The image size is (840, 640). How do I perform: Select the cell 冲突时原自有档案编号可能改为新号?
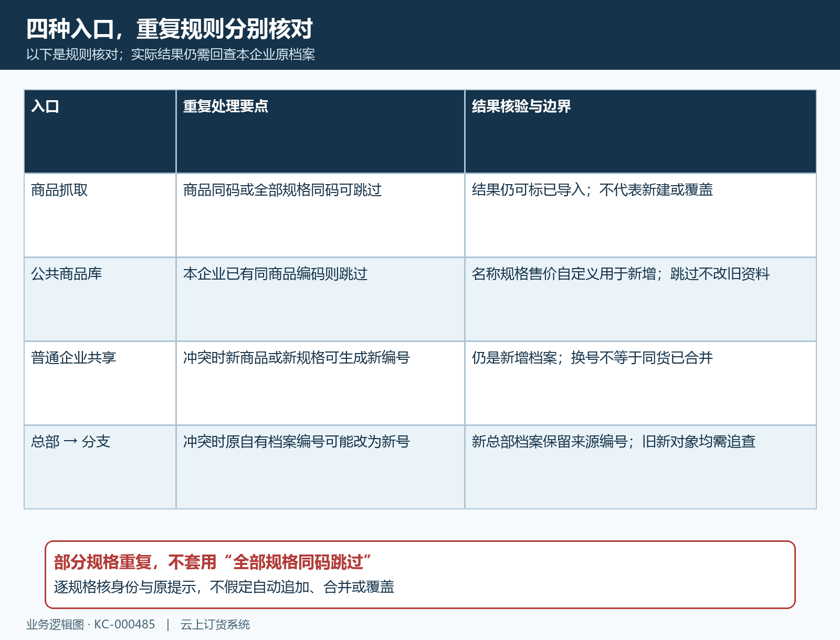pos(320,467)
